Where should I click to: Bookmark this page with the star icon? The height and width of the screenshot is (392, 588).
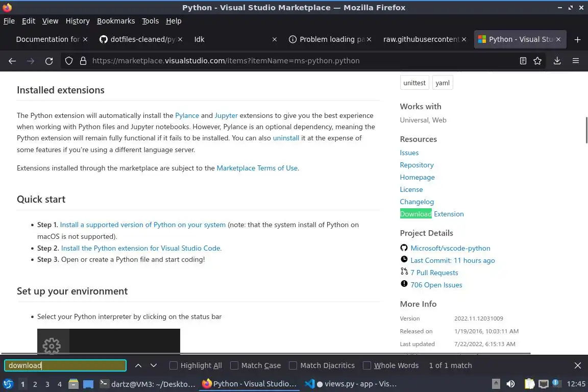point(537,61)
